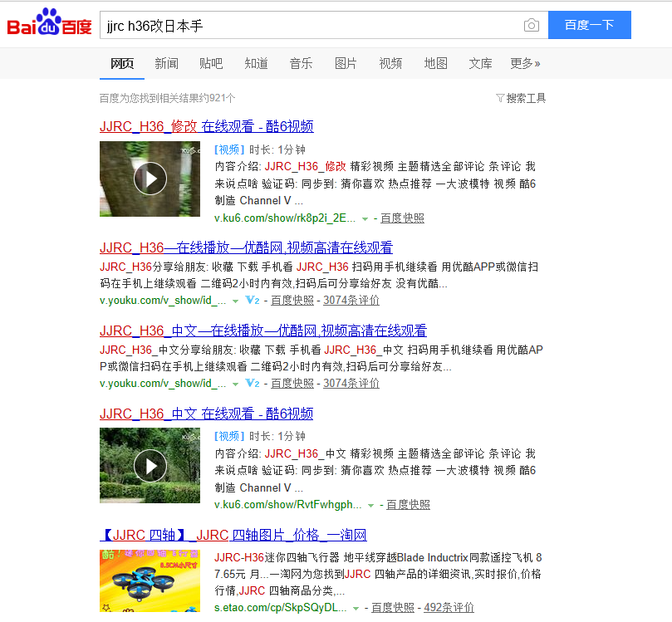Viewport: 672px width, 622px height.
Task: Click [视频] label of JJRC_H36_中文 ku6 result
Action: [x=229, y=436]
